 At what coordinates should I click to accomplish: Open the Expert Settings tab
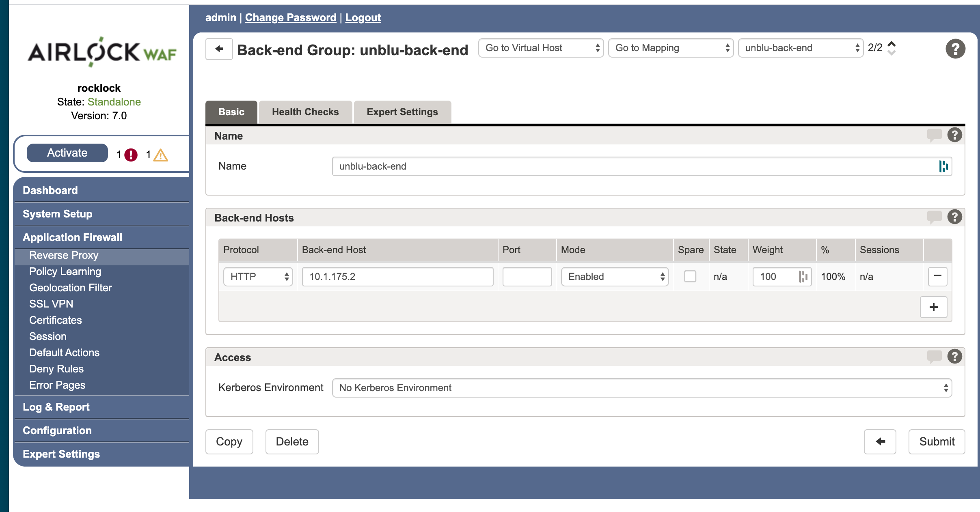tap(402, 112)
